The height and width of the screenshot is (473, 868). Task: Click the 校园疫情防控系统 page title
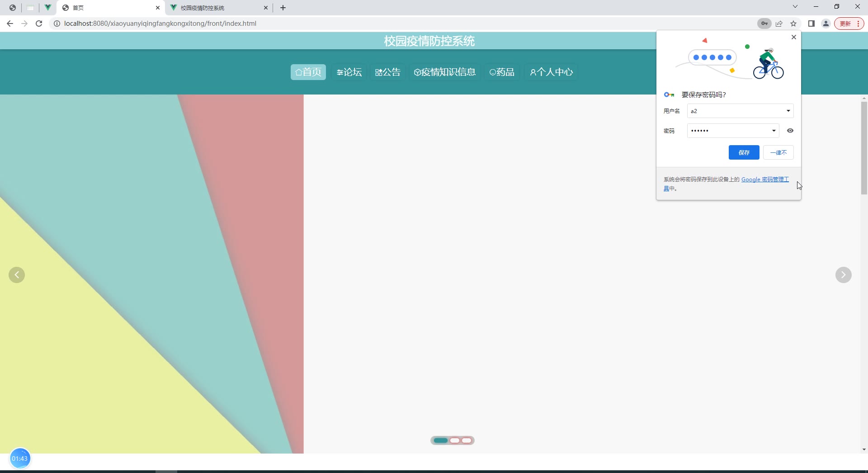point(429,41)
